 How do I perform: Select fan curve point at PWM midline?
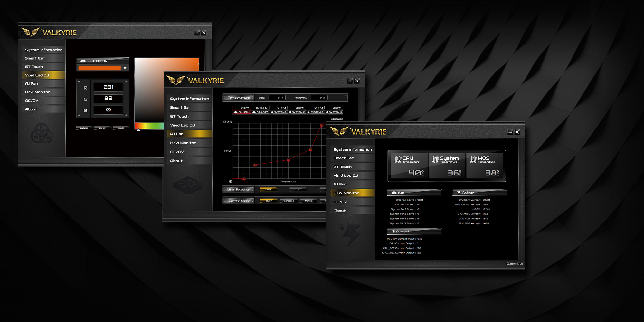[310, 150]
